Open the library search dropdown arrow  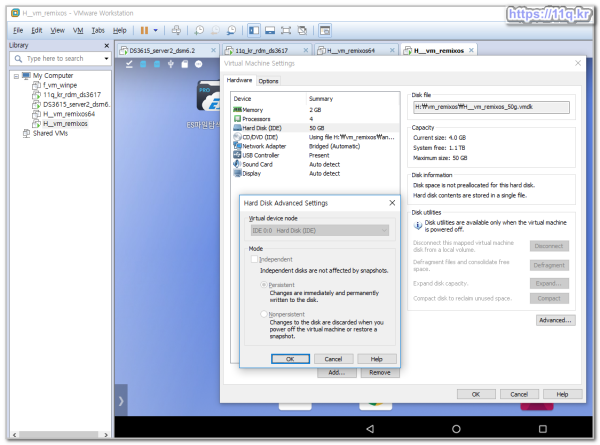coord(106,59)
